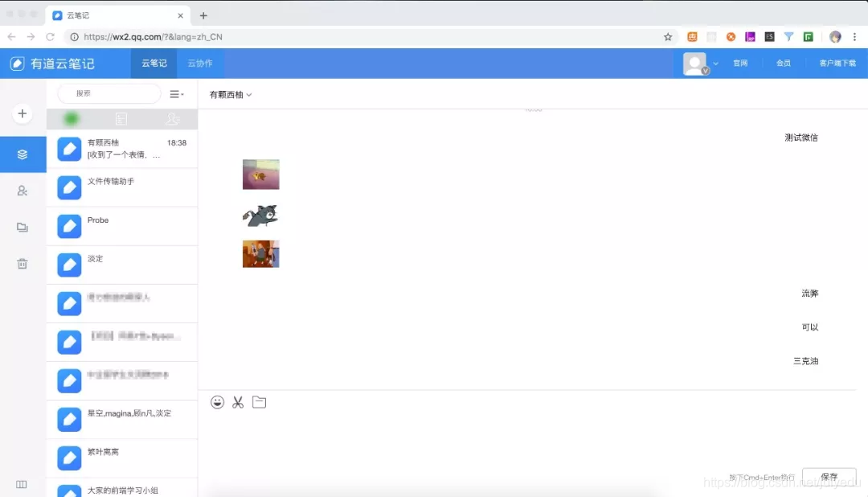Select the screenshot scissors tool

(x=238, y=402)
